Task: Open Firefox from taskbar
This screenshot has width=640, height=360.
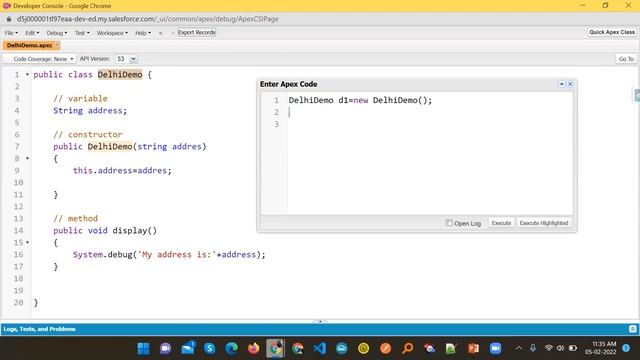Action: [253, 348]
